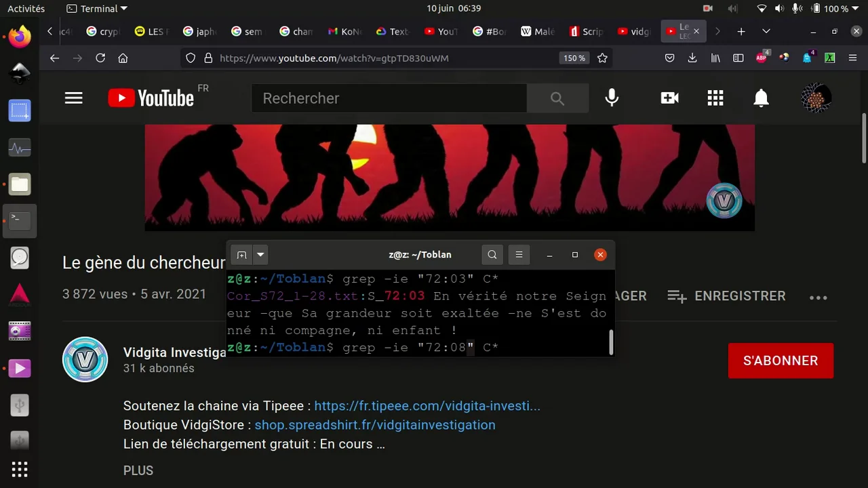Open the YouTube guide hamburger menu

pyautogui.click(x=73, y=98)
